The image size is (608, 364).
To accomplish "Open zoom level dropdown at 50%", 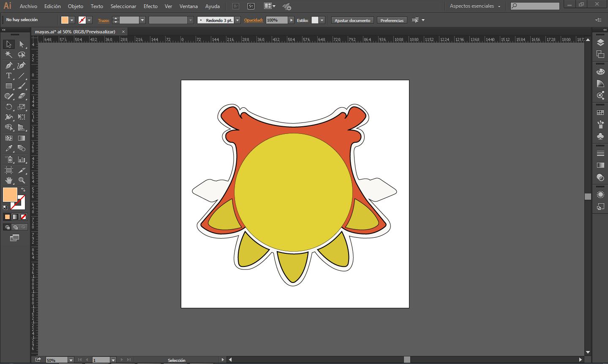I will point(71,360).
